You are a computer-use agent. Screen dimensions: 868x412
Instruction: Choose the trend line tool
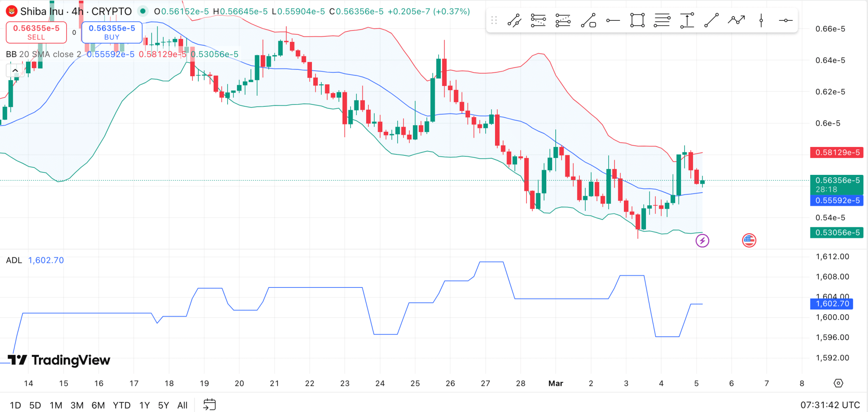coord(712,20)
